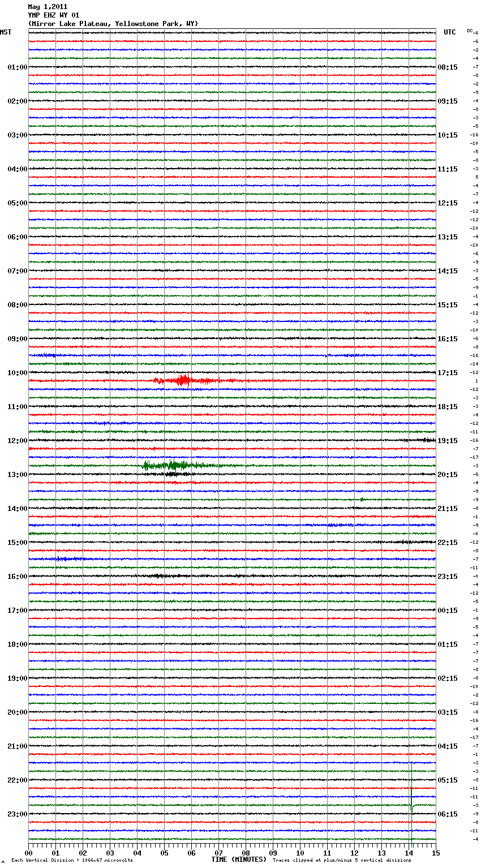Click the 10:15 UTC time label
Image resolution: width=481 pixels, height=868 pixels.
tap(448, 135)
